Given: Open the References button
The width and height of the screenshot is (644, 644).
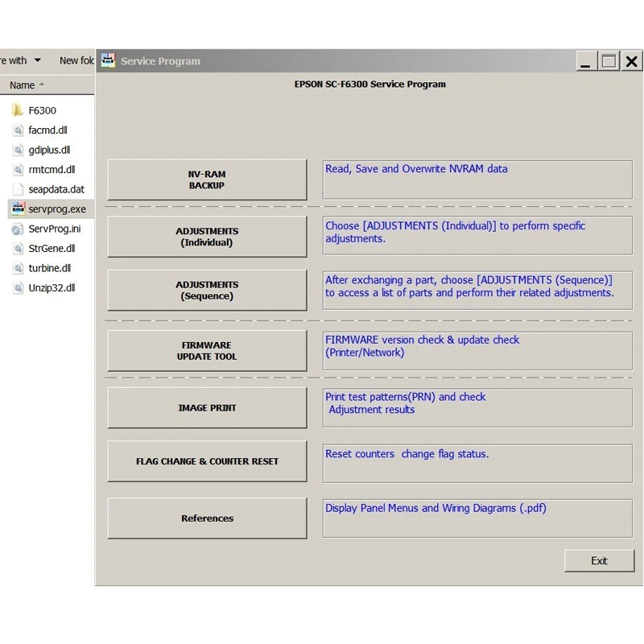Looking at the screenshot, I should [207, 518].
